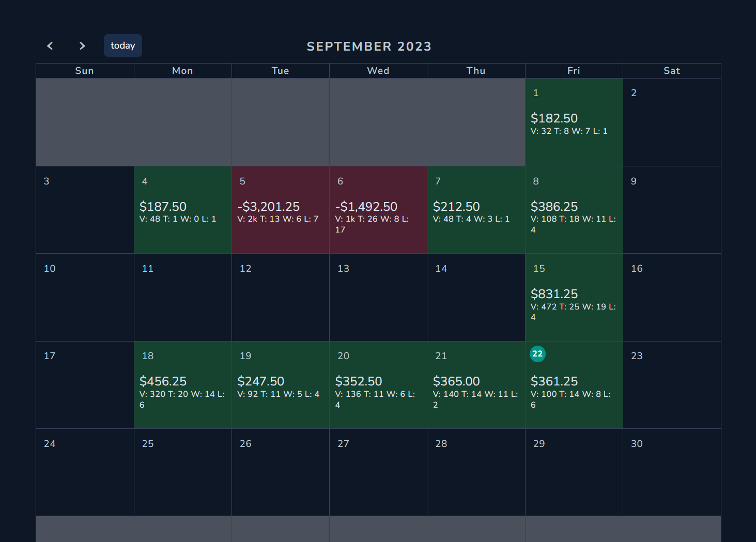Select the empty September 12 cell

tap(281, 298)
